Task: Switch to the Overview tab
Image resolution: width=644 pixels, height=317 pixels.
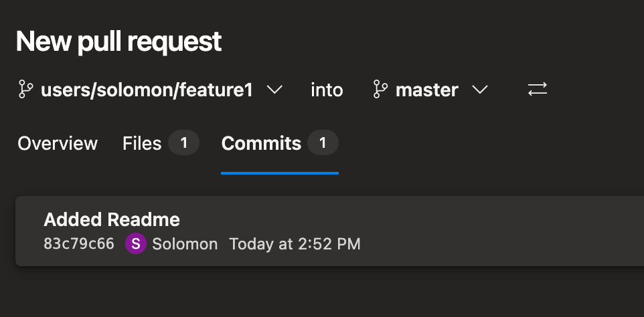Action: point(58,144)
